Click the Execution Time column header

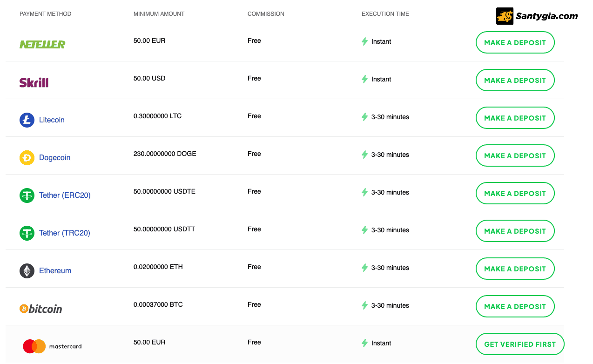[385, 14]
